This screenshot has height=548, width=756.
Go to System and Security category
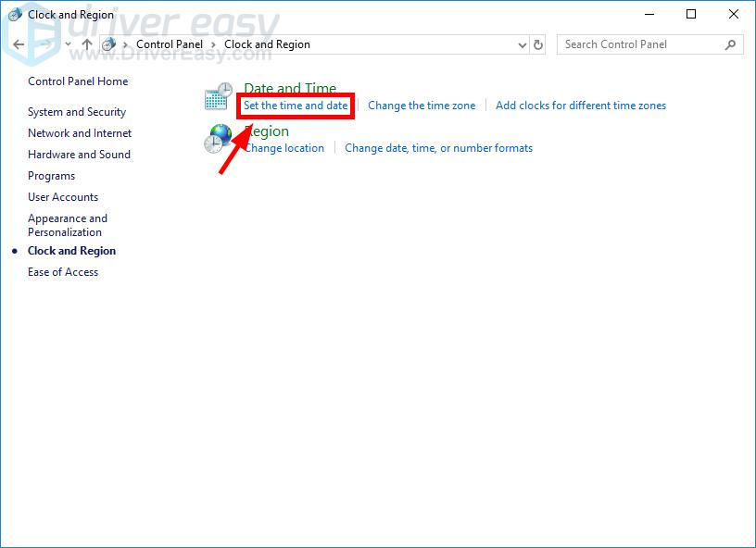(77, 112)
